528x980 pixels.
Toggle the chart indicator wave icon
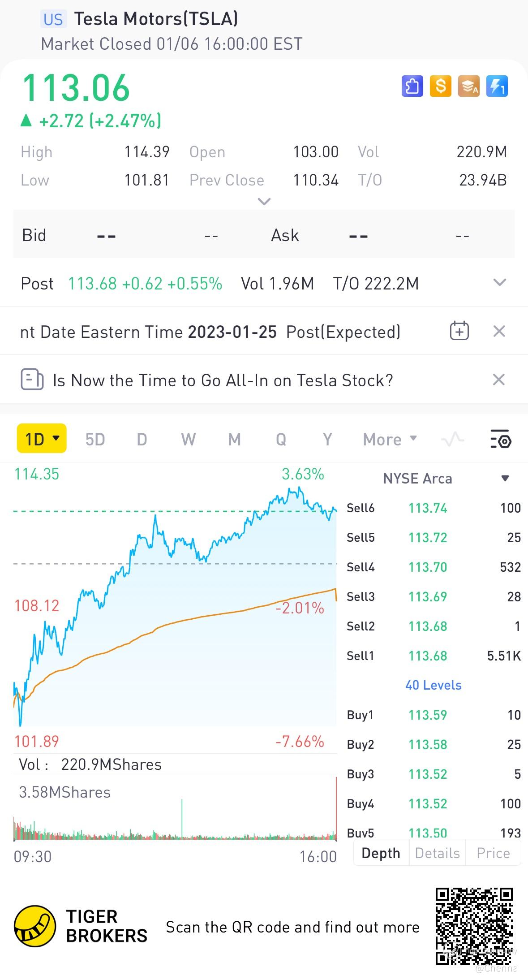452,439
